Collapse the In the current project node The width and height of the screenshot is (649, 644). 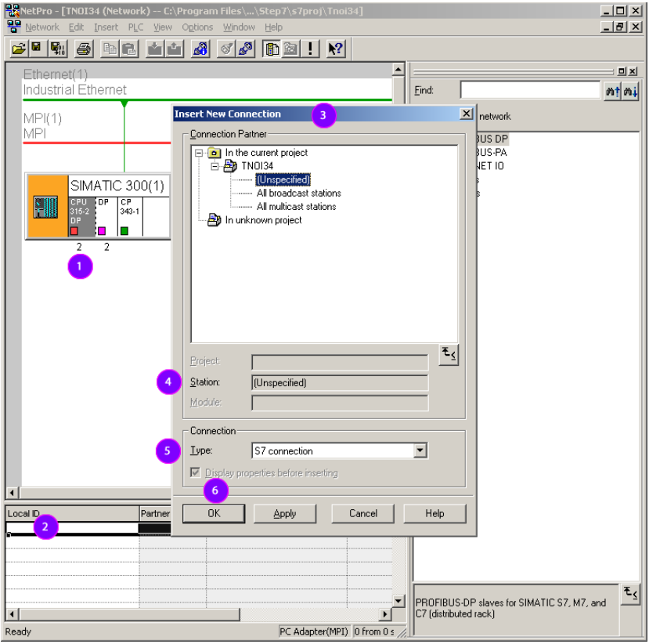point(199,154)
